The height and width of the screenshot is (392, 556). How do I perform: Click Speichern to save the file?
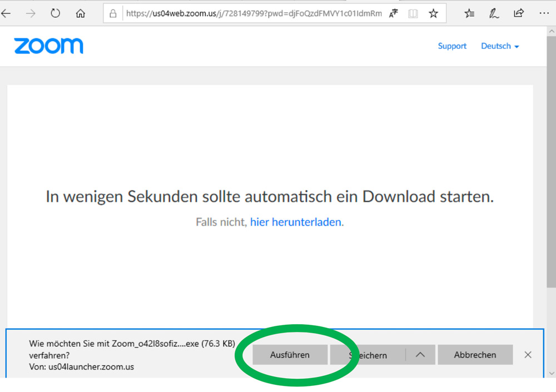pos(368,355)
